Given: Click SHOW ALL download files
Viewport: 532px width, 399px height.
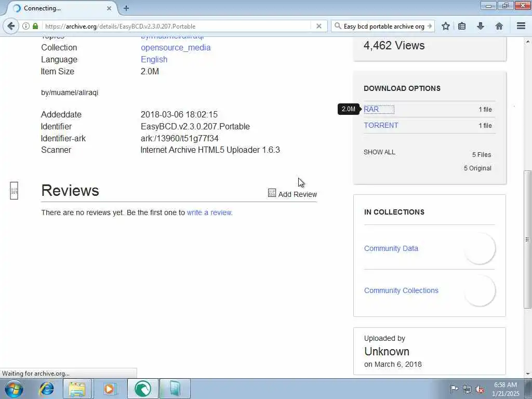Looking at the screenshot, I should tap(379, 152).
